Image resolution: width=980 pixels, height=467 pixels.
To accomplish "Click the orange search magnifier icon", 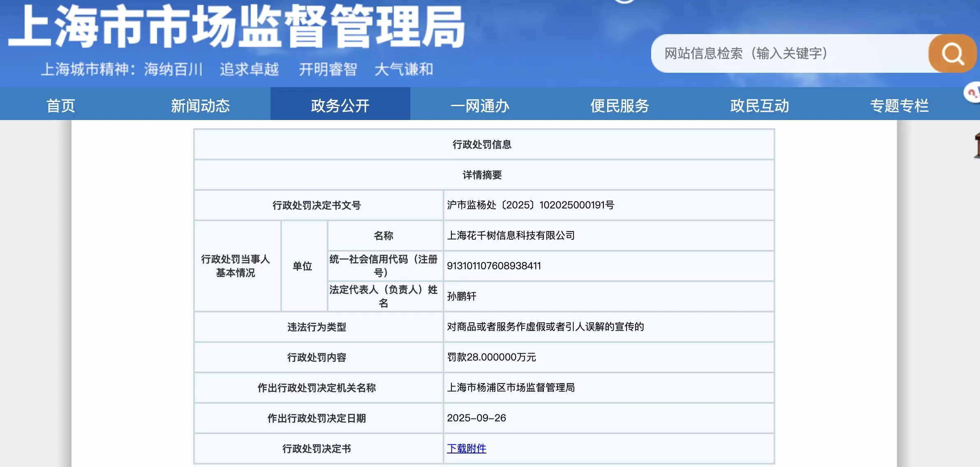I will click(x=952, y=53).
